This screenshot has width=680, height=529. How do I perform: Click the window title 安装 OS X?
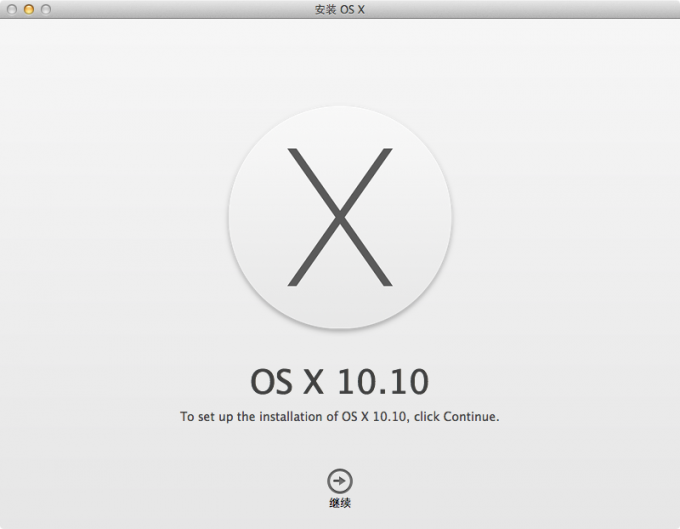(x=340, y=10)
